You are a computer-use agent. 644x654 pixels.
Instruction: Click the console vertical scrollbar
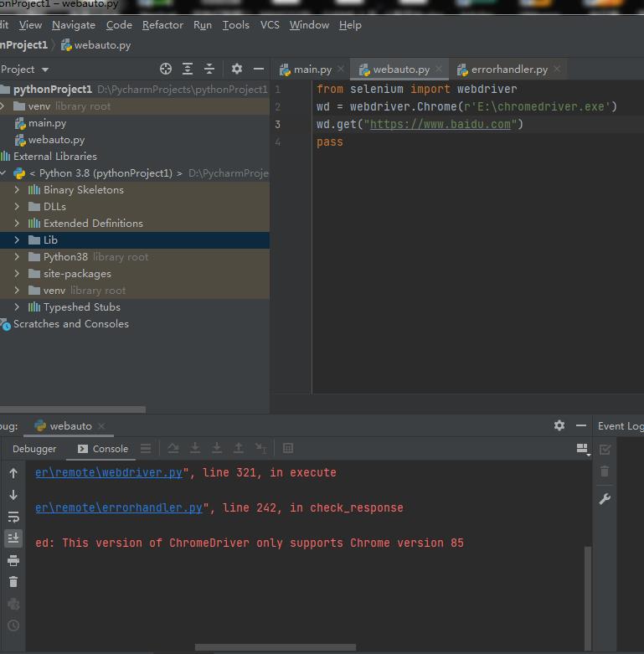click(588, 597)
